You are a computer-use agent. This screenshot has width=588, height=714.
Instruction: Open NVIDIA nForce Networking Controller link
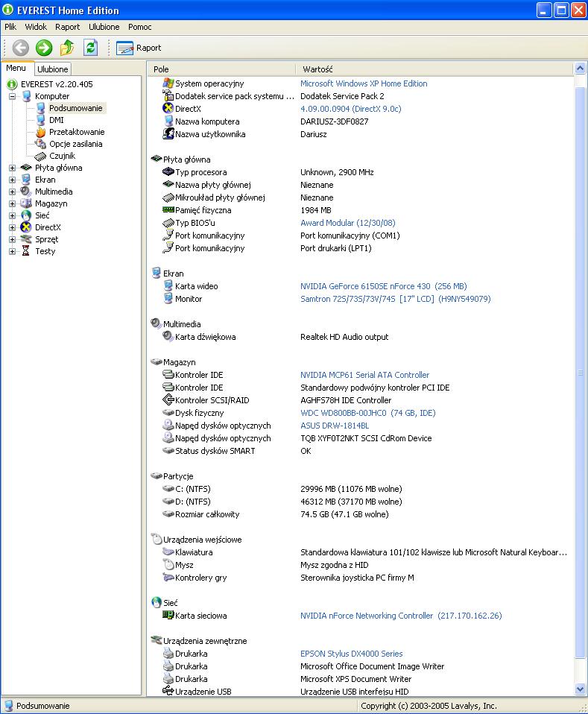coord(401,616)
